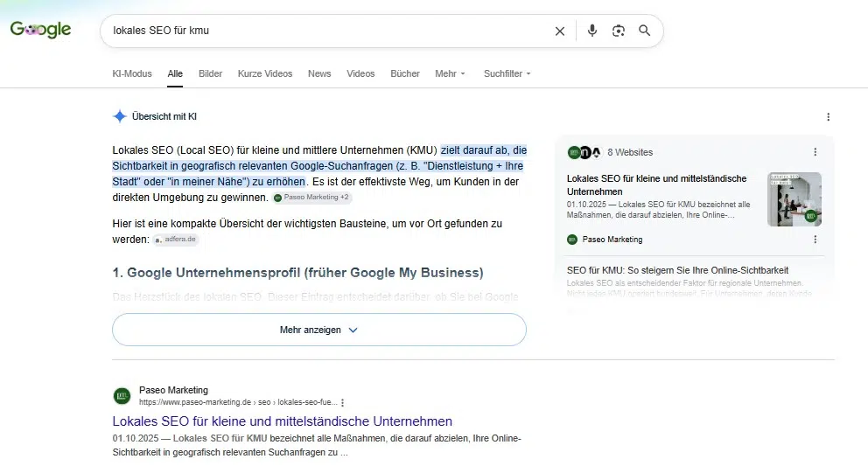The image size is (868, 473).
Task: Select the Alle tab
Action: click(175, 73)
